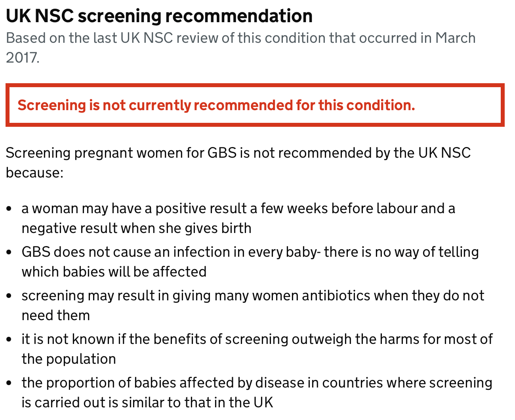Click the text 'is carried out is similar to that'
Image resolution: width=515 pixels, height=420 pixels.
(147, 403)
